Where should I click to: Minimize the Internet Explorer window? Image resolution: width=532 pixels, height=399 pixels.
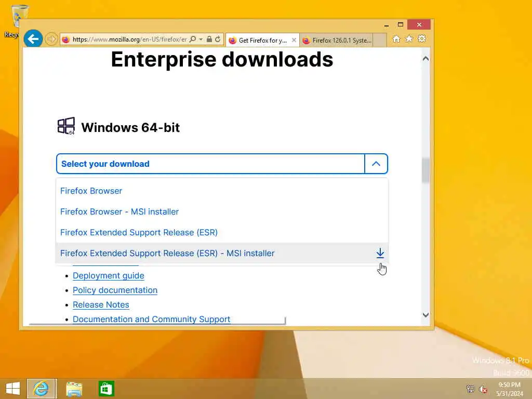387,25
